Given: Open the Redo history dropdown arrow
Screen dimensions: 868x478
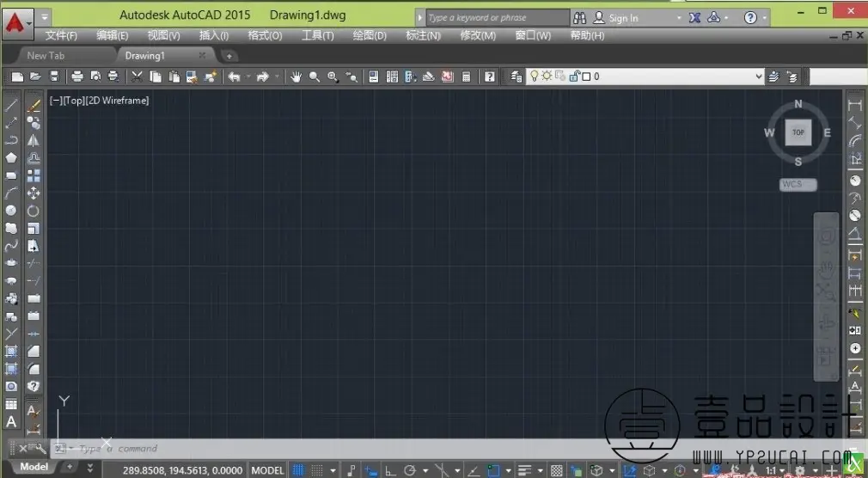Looking at the screenshot, I should click(x=277, y=77).
